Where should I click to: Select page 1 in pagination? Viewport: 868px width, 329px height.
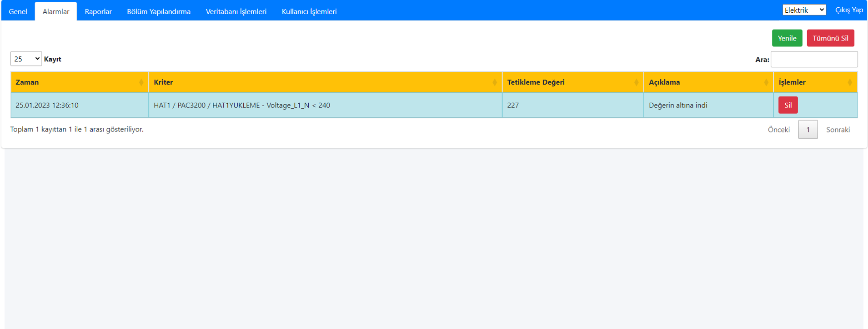coord(808,130)
